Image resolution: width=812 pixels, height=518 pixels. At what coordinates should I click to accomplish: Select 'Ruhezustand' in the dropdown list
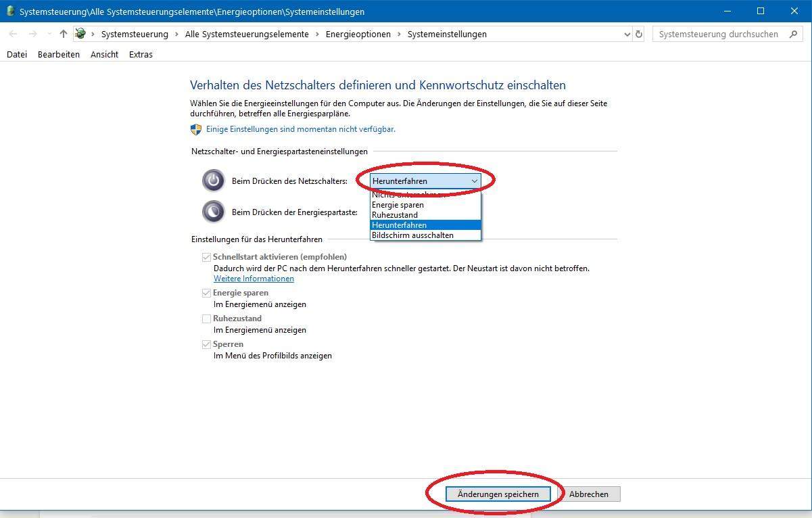[x=426, y=214]
